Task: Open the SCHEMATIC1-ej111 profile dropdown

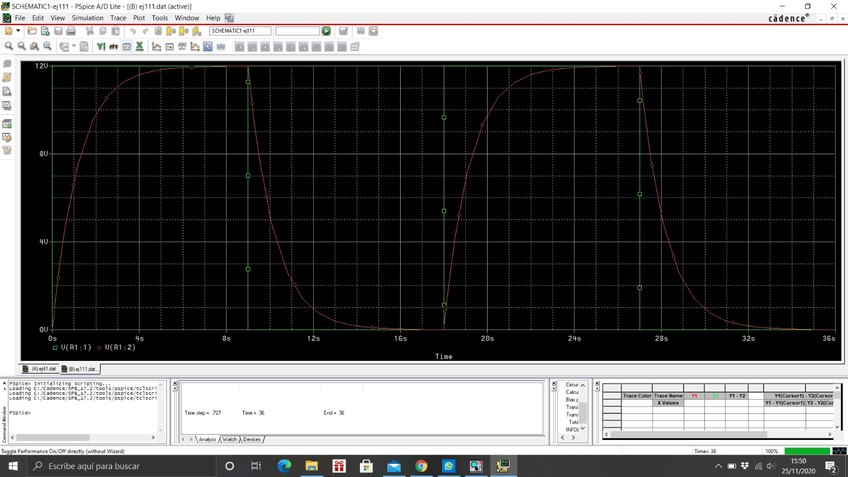Action: [x=239, y=31]
